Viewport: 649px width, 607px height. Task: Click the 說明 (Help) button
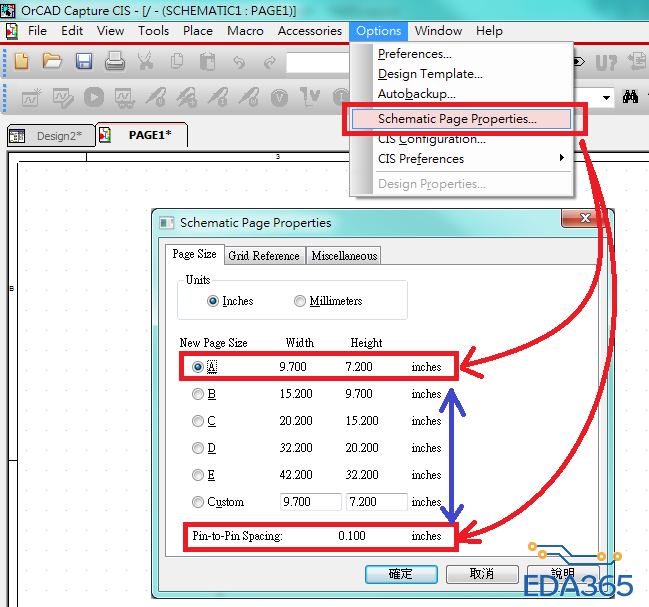(563, 574)
